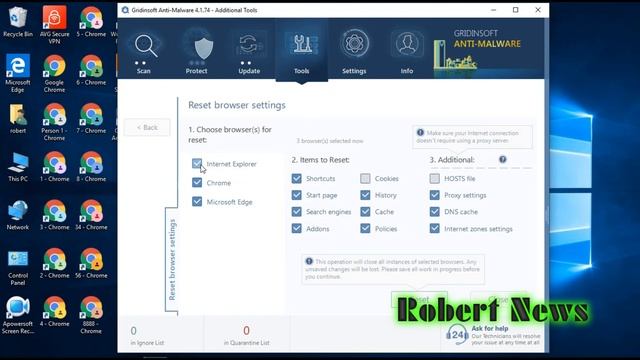Toggle the Search engines checkbox
Screen dimensions: 640x360
[x=297, y=212]
